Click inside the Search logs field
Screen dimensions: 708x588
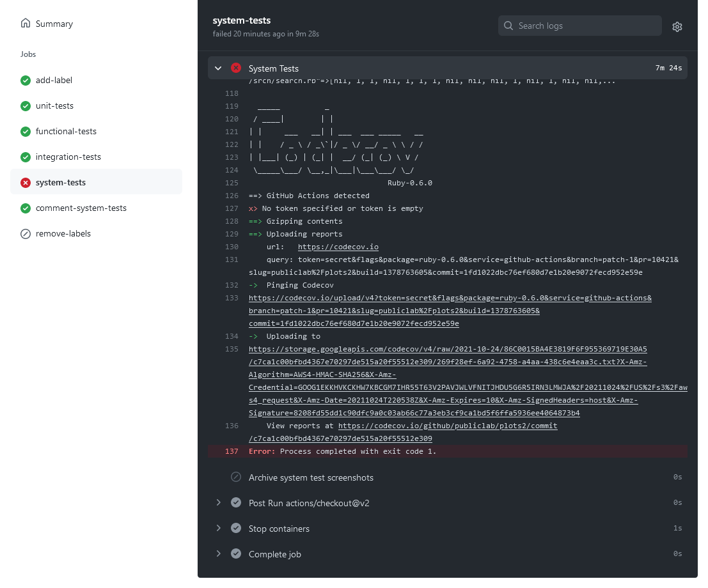(580, 26)
